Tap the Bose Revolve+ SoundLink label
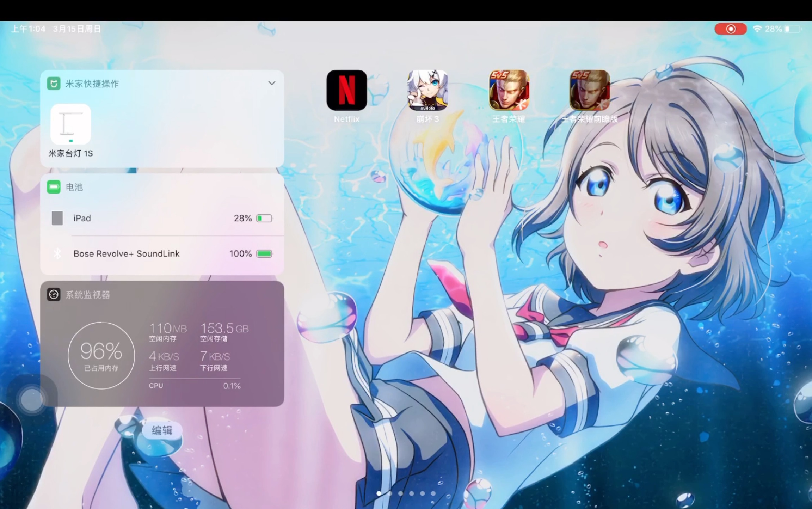This screenshot has height=509, width=812. click(127, 253)
